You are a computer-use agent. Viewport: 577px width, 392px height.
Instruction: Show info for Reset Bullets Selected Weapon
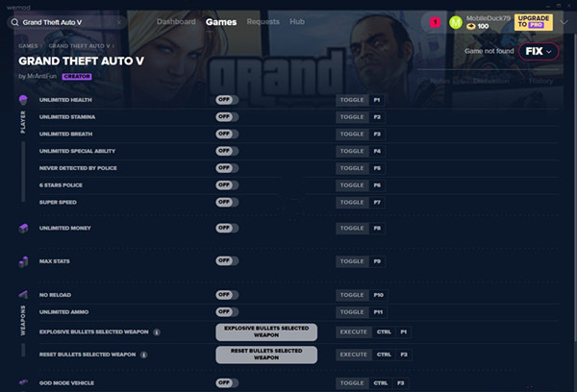[x=144, y=355]
